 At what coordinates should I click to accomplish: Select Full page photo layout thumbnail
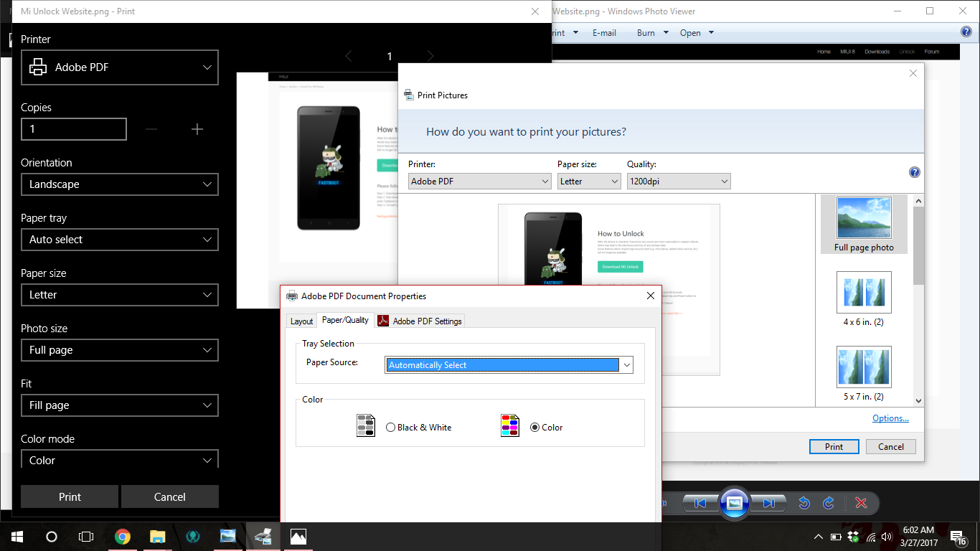(864, 225)
